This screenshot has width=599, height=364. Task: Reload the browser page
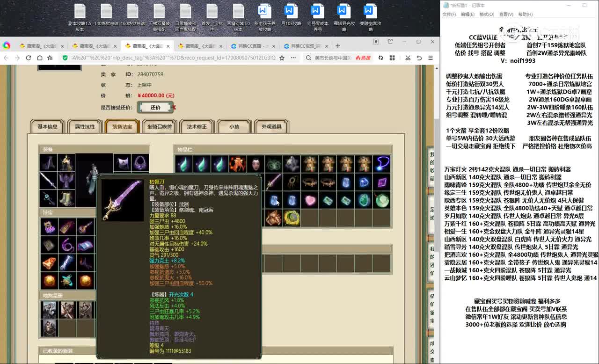click(29, 58)
